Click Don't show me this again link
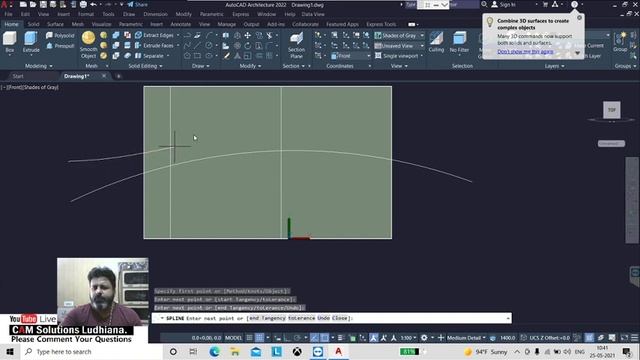This screenshot has width=640, height=360. pyautogui.click(x=525, y=51)
